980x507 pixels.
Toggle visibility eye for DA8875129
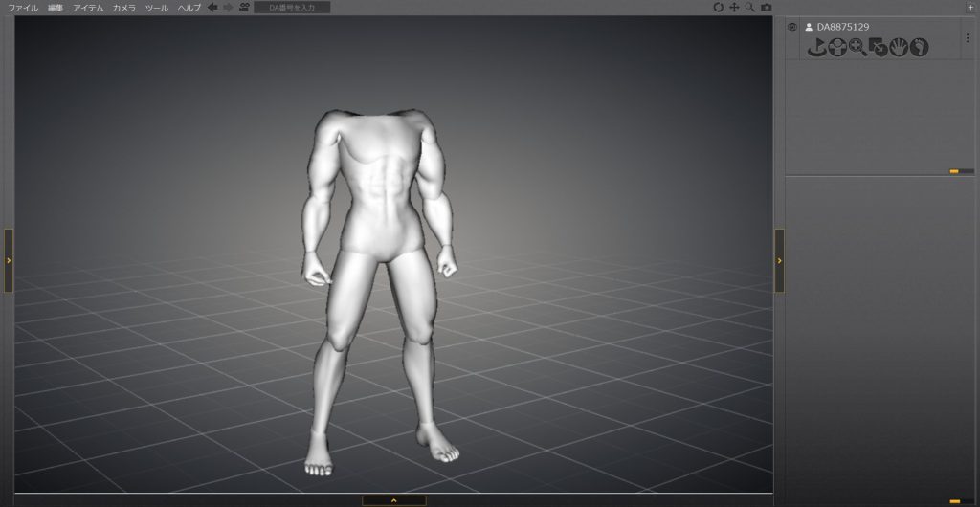pyautogui.click(x=791, y=27)
